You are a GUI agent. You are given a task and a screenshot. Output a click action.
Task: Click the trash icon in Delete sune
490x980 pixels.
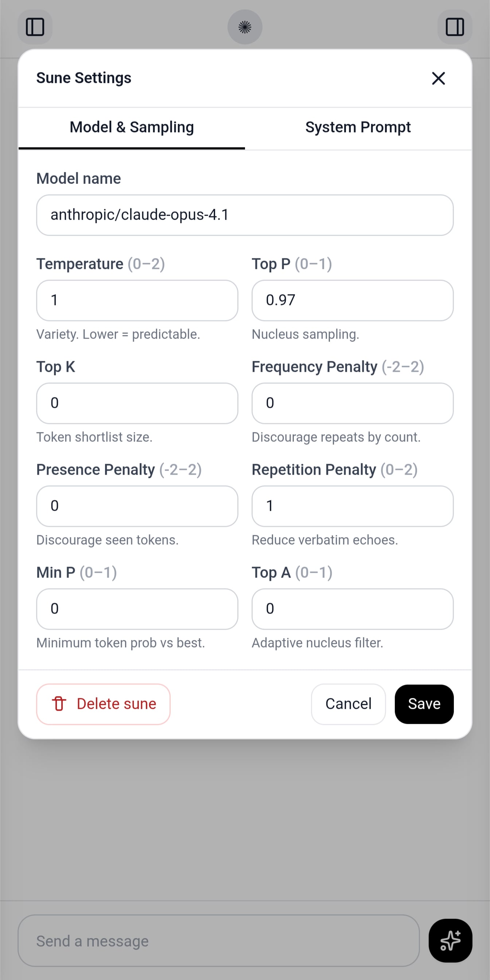pos(59,704)
